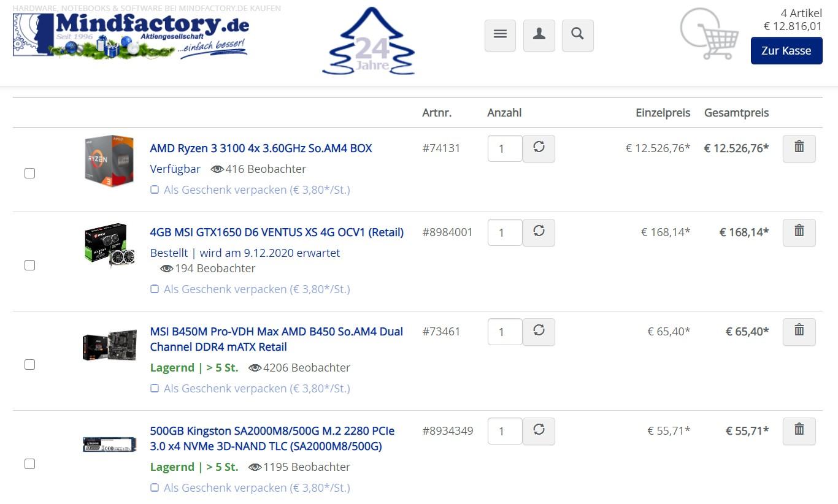Viewport: 838px width, 504px height.
Task: Click quantity field for AMD Ryzen 3 3100
Action: coord(505,148)
